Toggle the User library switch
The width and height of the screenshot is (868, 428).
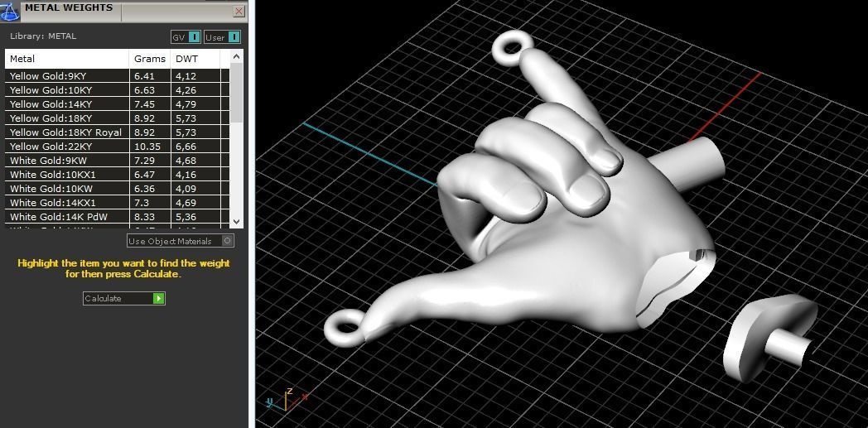(223, 37)
